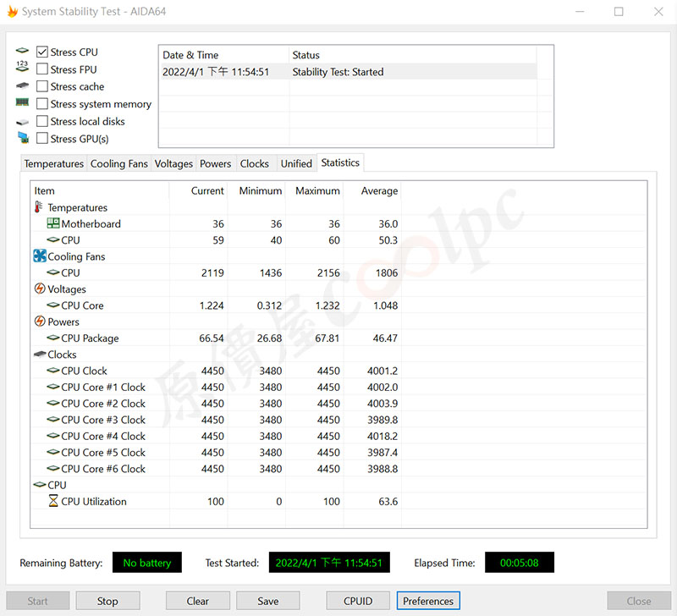Click the hourglass icon of CPU Utilization
Image resolution: width=677 pixels, height=616 pixels.
tap(53, 501)
